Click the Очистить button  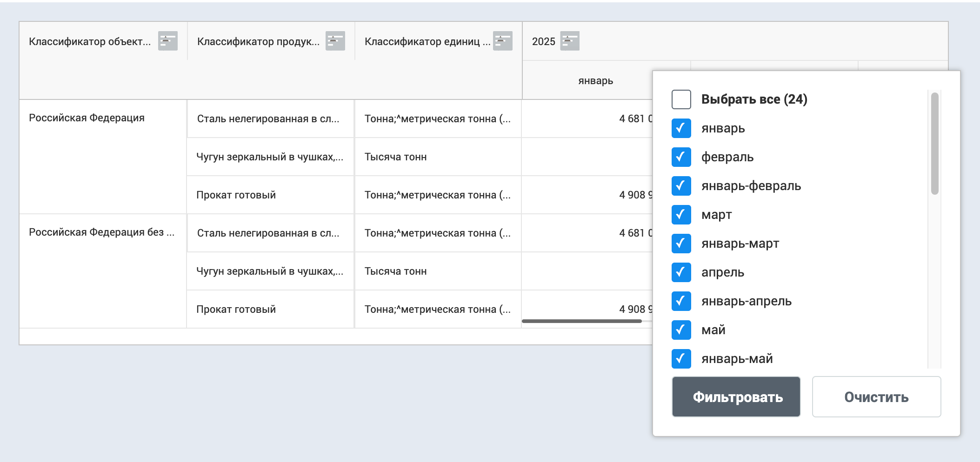click(876, 397)
